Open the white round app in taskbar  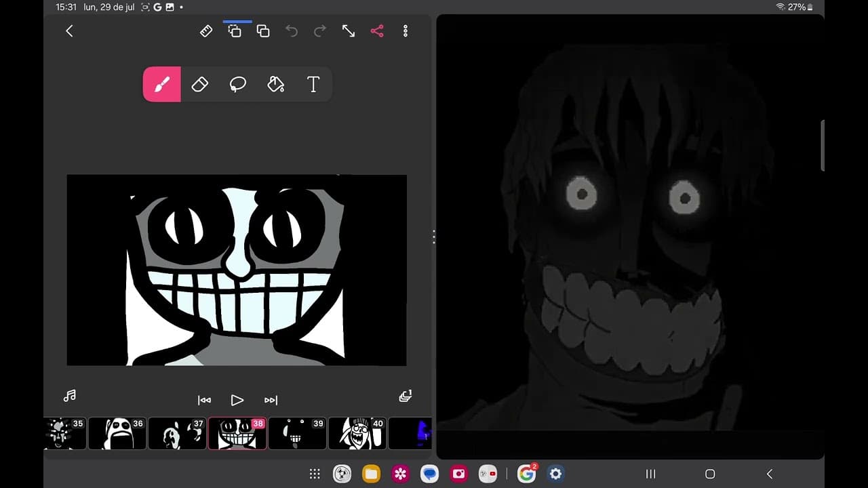[x=342, y=474]
